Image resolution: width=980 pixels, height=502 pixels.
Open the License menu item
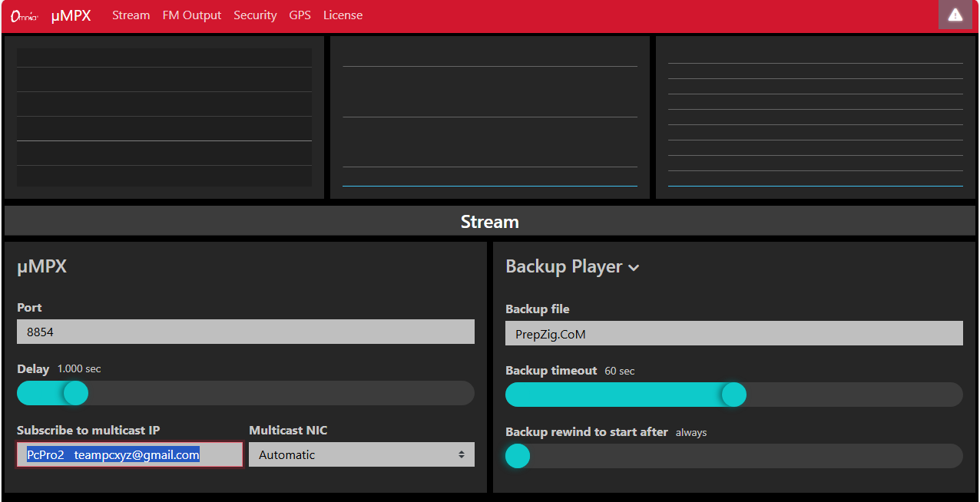[x=343, y=15]
